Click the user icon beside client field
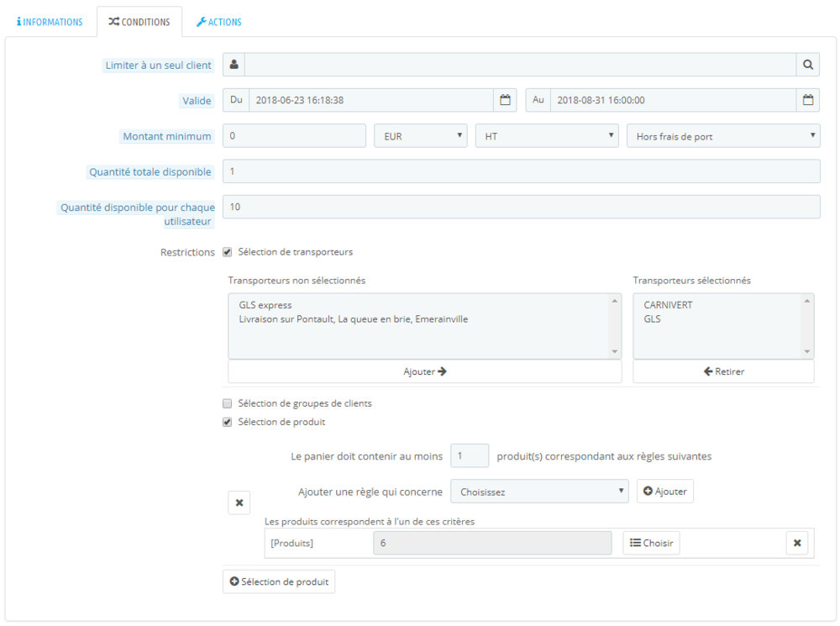The image size is (840, 626). point(234,65)
